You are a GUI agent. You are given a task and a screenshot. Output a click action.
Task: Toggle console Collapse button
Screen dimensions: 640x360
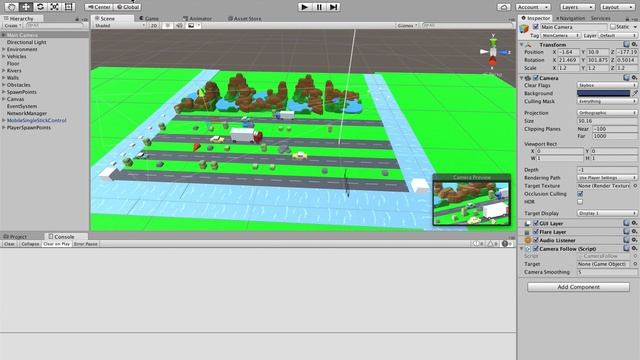pos(30,244)
